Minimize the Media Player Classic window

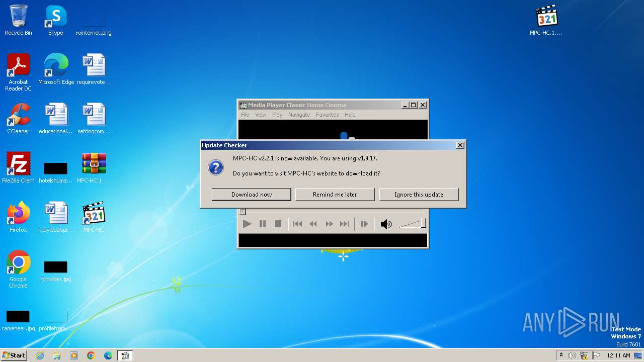[x=405, y=105]
